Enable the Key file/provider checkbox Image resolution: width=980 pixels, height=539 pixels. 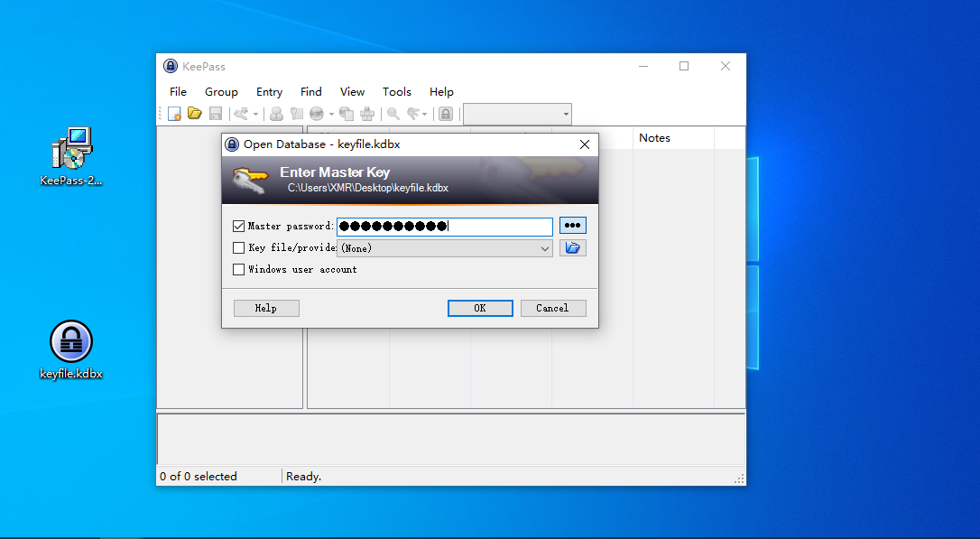238,247
